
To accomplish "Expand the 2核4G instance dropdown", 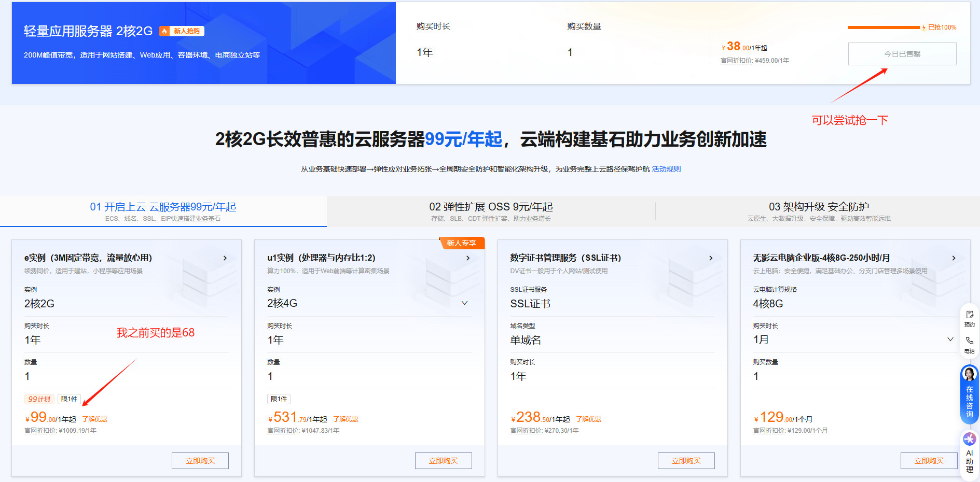I will (464, 303).
